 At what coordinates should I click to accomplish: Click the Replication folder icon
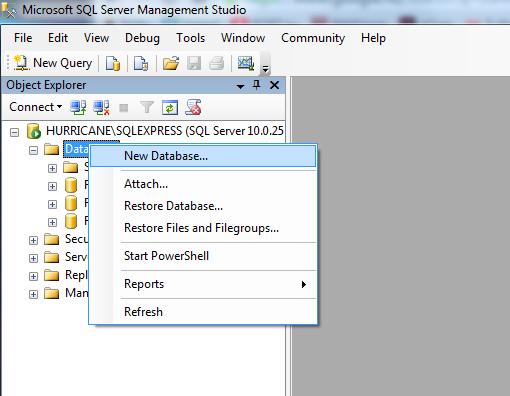pos(52,275)
